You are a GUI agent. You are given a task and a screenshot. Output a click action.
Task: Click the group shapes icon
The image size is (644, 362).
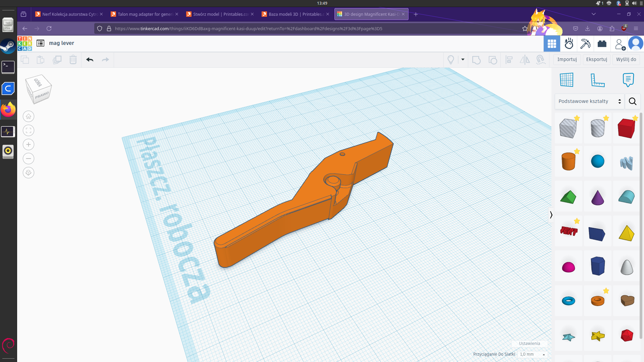click(476, 60)
